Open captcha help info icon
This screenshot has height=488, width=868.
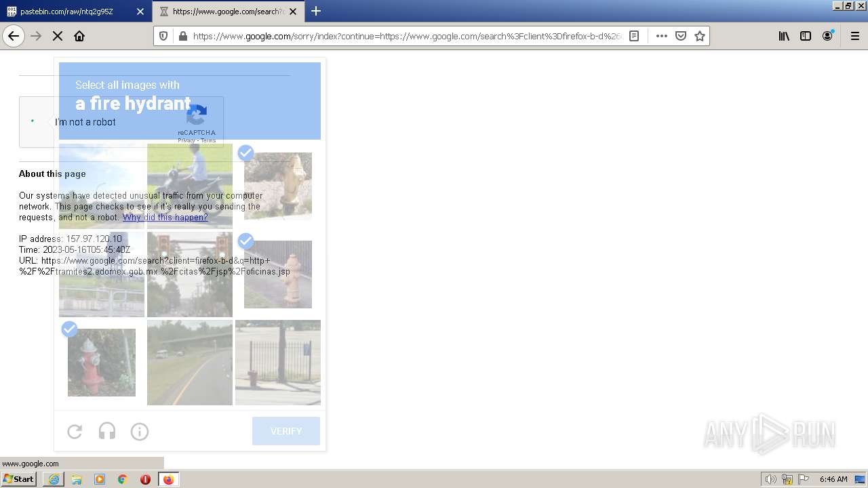click(x=140, y=431)
